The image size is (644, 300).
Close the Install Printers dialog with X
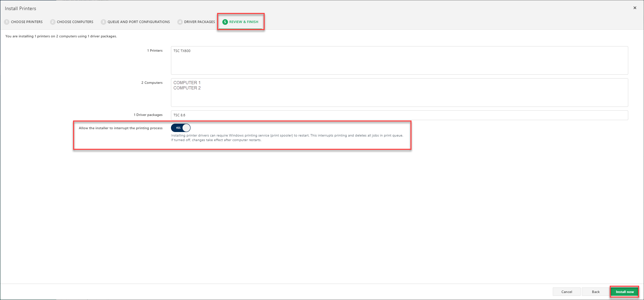tap(635, 8)
